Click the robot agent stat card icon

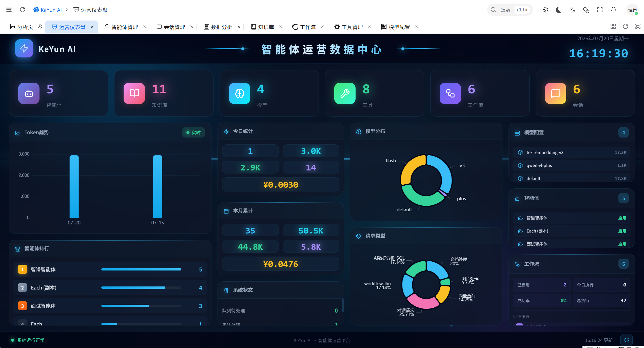(x=29, y=93)
